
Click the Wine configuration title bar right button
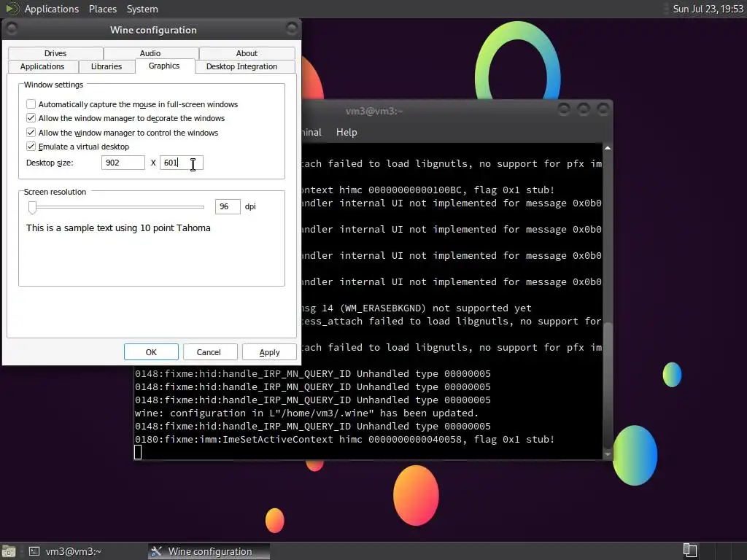(292, 29)
